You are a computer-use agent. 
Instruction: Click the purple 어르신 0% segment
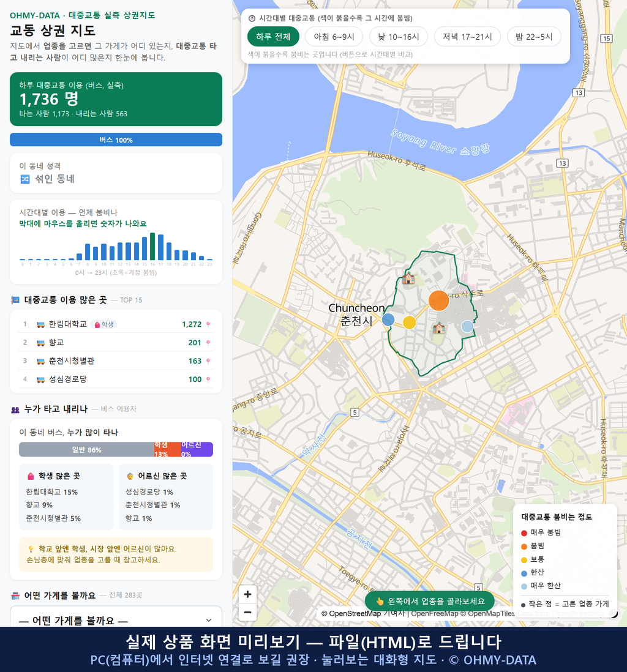(x=197, y=450)
